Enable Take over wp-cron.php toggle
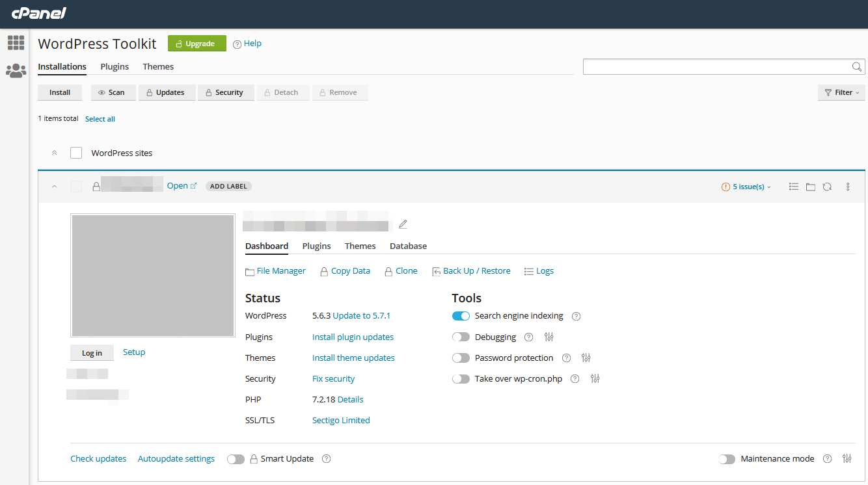The height and width of the screenshot is (485, 868). coord(461,379)
